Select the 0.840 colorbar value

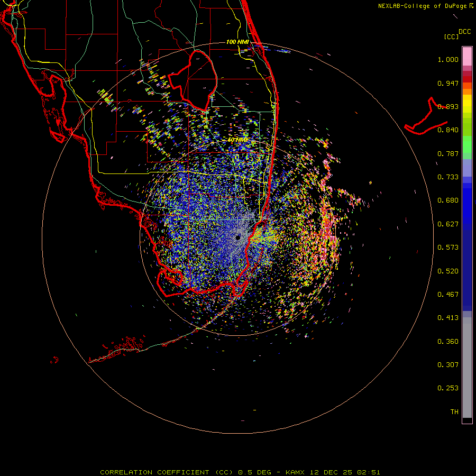(448, 130)
